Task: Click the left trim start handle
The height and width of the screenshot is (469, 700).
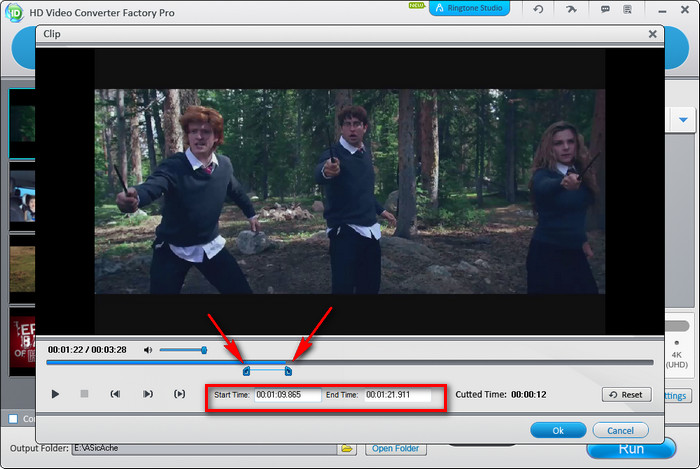Action: (x=246, y=371)
